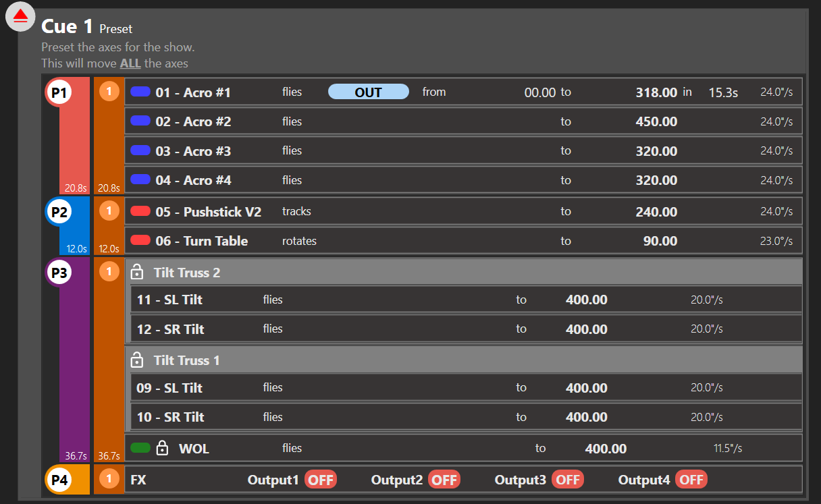This screenshot has width=821, height=504.
Task: Toggle Output1 OFF switch
Action: tap(321, 480)
